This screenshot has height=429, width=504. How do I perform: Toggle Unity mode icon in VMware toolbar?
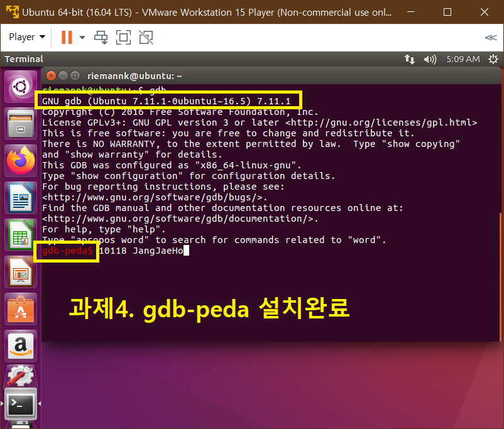[x=146, y=37]
